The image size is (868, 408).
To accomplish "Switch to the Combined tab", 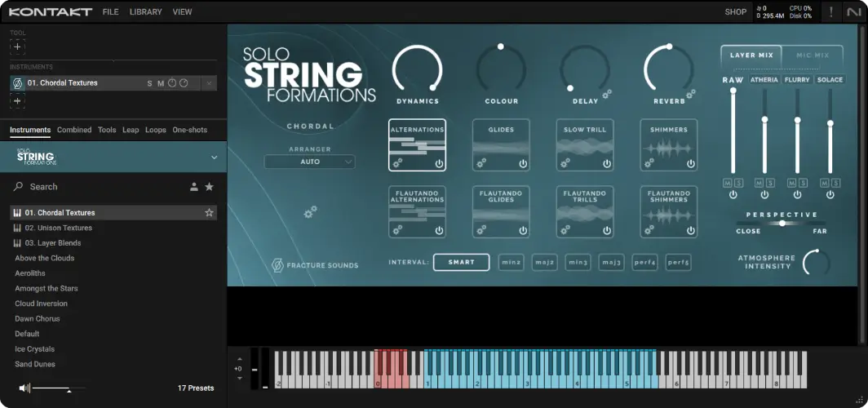I will click(x=74, y=130).
